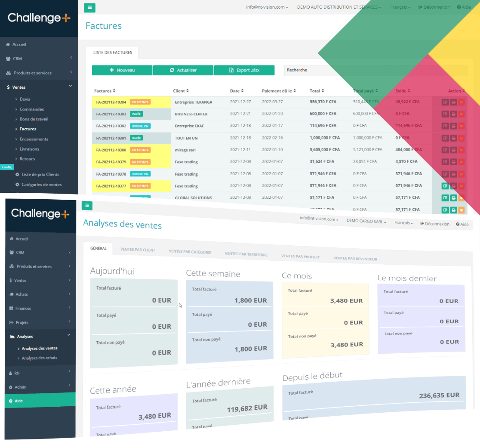
Task: Click the question mark icon on green Aide item
Action: (11, 401)
